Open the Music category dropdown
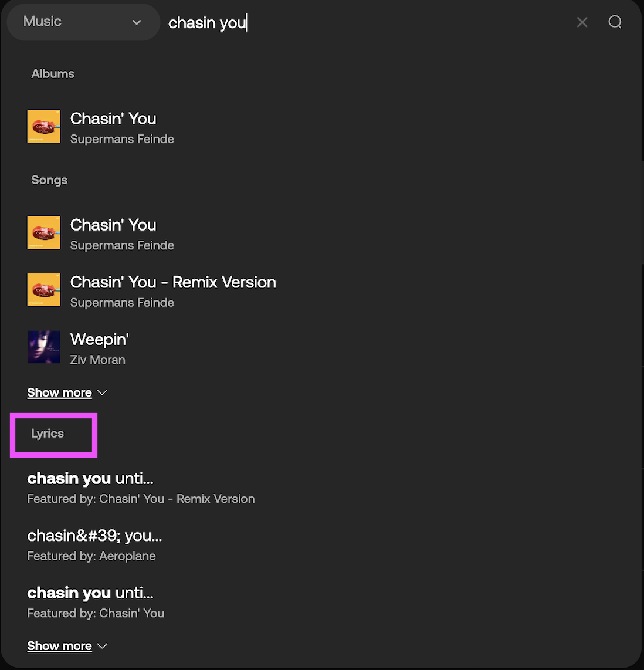This screenshot has height=670, width=644. pyautogui.click(x=83, y=22)
